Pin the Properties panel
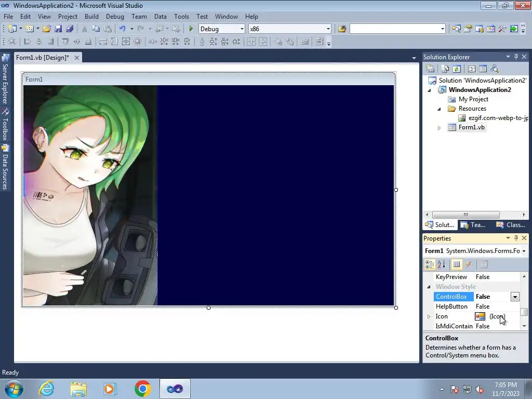The image size is (532, 399). (516, 238)
